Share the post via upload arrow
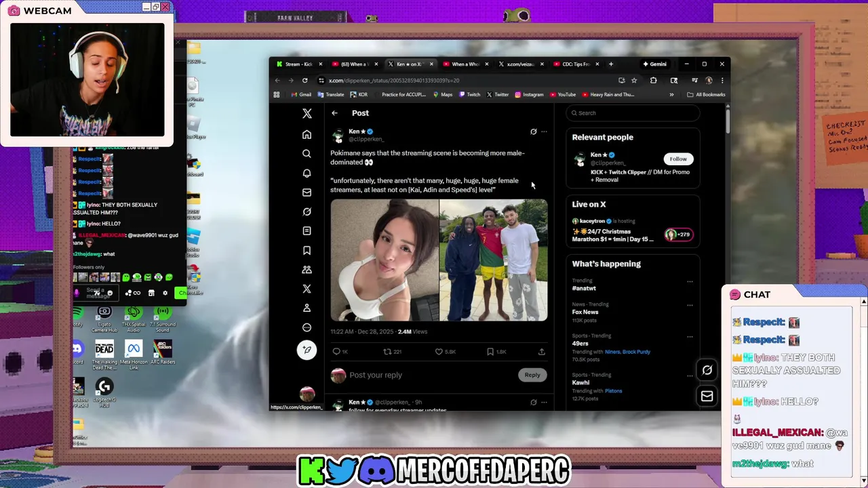The height and width of the screenshot is (488, 868). click(x=541, y=352)
